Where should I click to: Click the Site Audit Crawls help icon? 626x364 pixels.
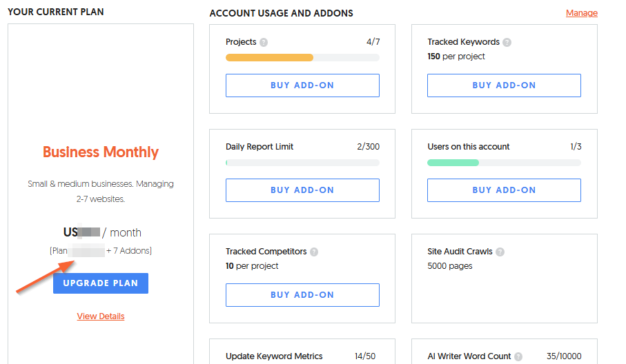pyautogui.click(x=500, y=252)
